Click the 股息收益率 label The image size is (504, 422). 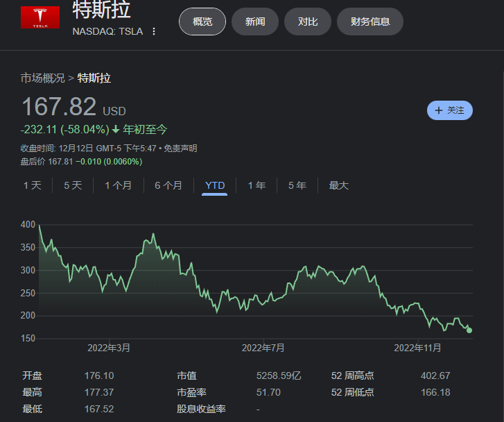(x=201, y=409)
